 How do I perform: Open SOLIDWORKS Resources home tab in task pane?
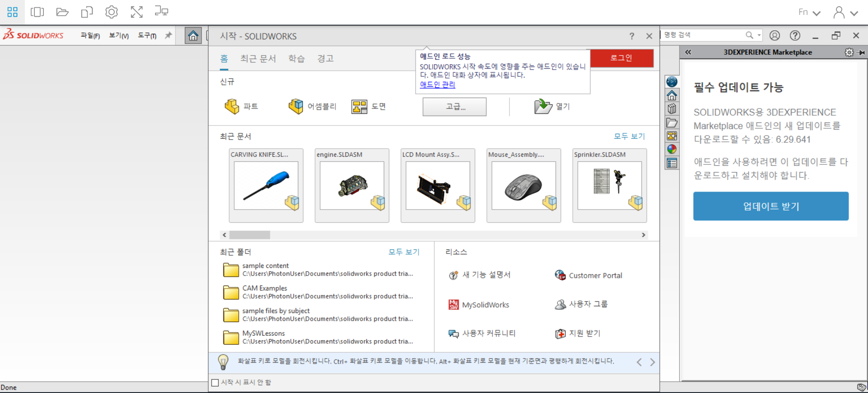[x=672, y=95]
